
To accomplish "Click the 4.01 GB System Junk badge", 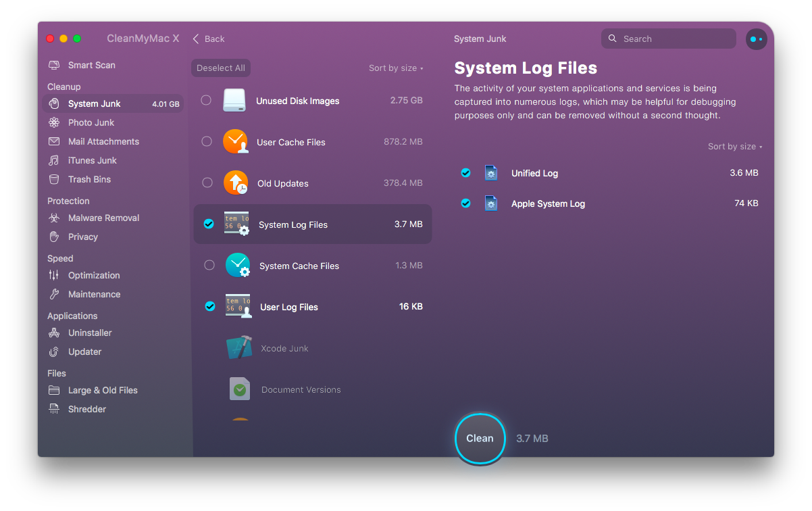I will (166, 104).
